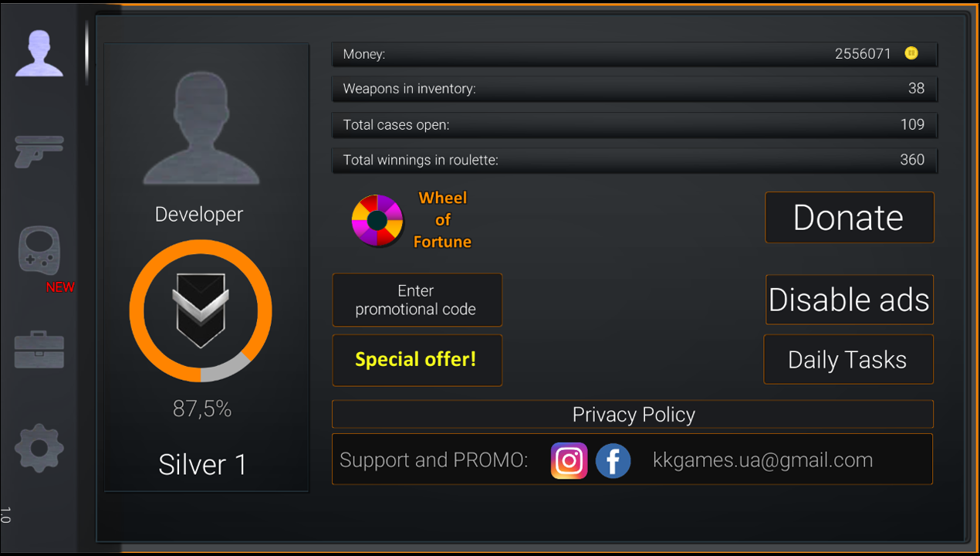Screen dimensions: 980x556
Task: Open the Instagram icon
Action: 569,461
